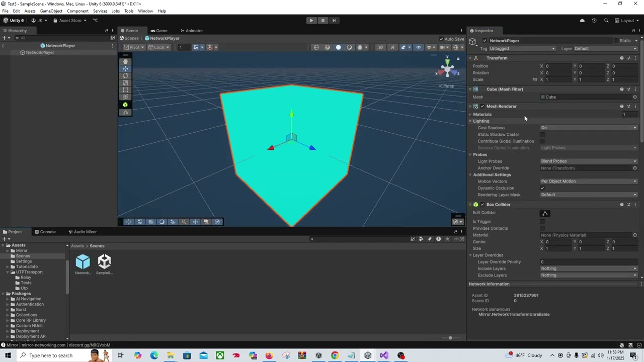Open Include Layers dropdown
The height and width of the screenshot is (362, 644).
pyautogui.click(x=589, y=268)
